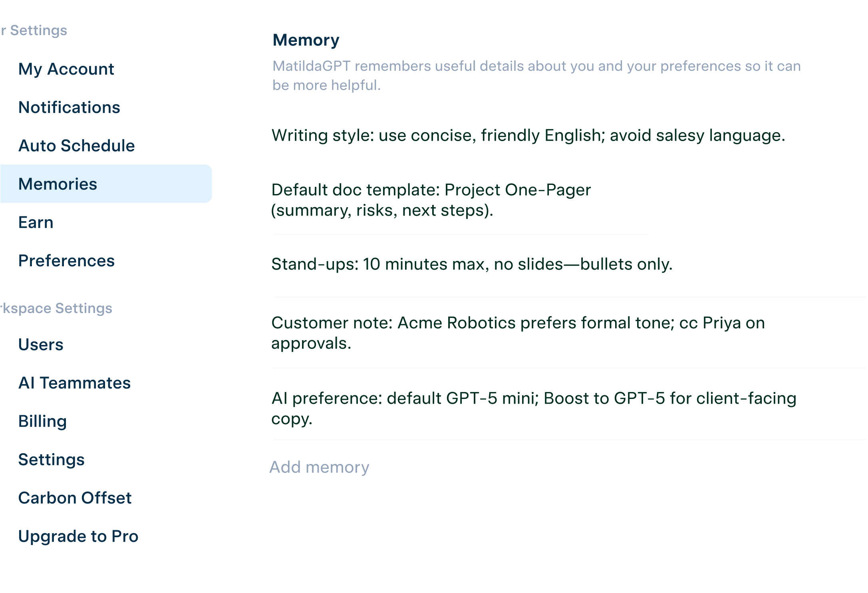The height and width of the screenshot is (593, 868).
Task: Open the Billing section
Action: [x=43, y=421]
